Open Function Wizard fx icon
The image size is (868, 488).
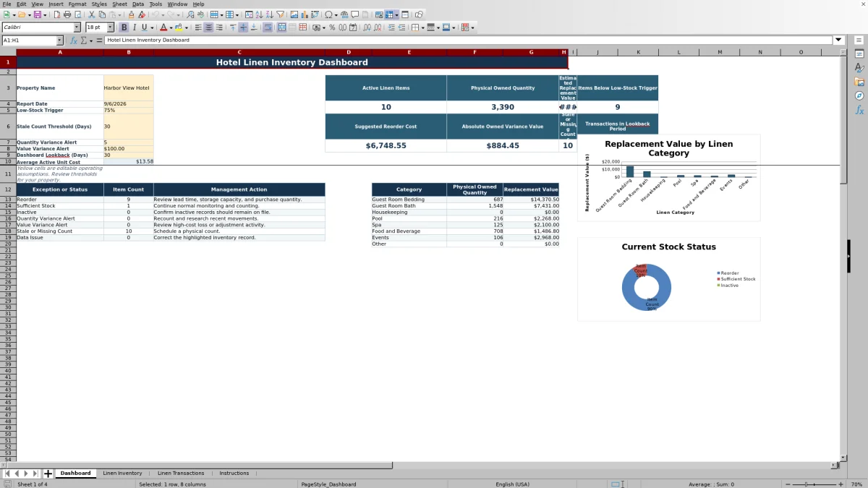click(x=73, y=40)
